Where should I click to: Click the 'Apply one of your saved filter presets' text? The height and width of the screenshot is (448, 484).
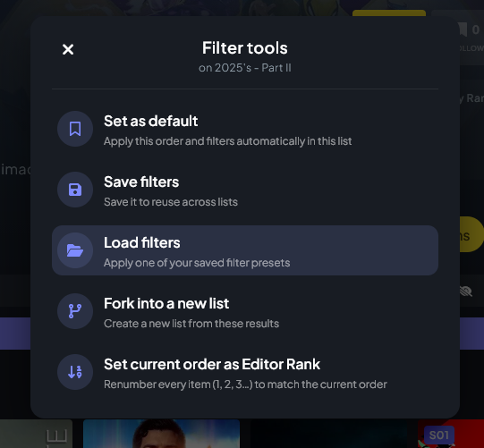pos(197,263)
